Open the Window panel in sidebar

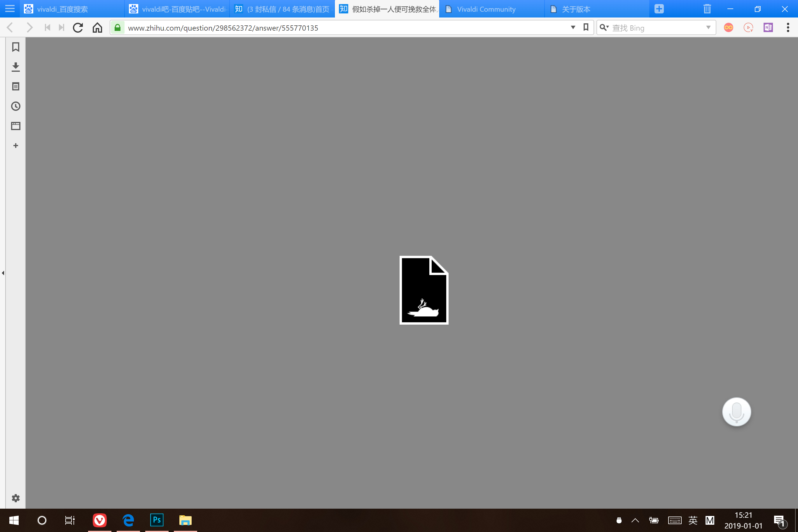click(16, 126)
